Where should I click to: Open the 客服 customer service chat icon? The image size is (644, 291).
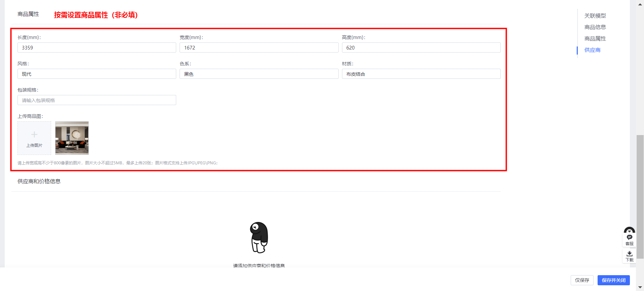pos(629,240)
